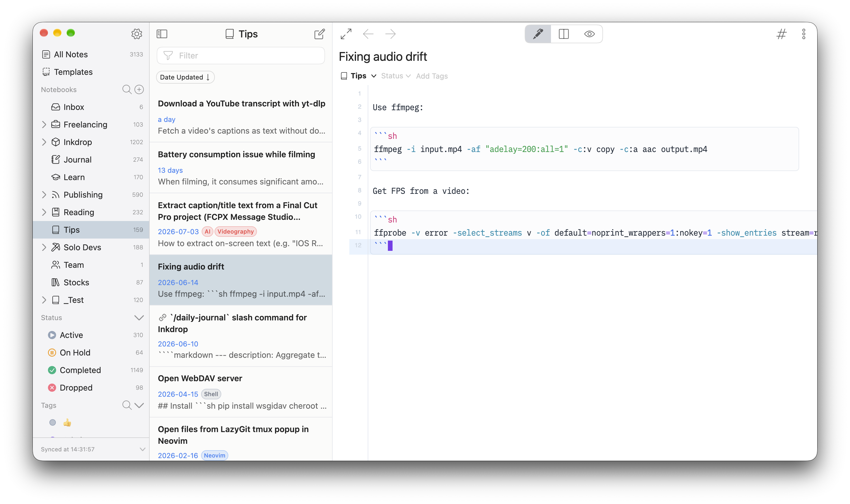Expand sync status chevron at bottom

click(x=142, y=449)
